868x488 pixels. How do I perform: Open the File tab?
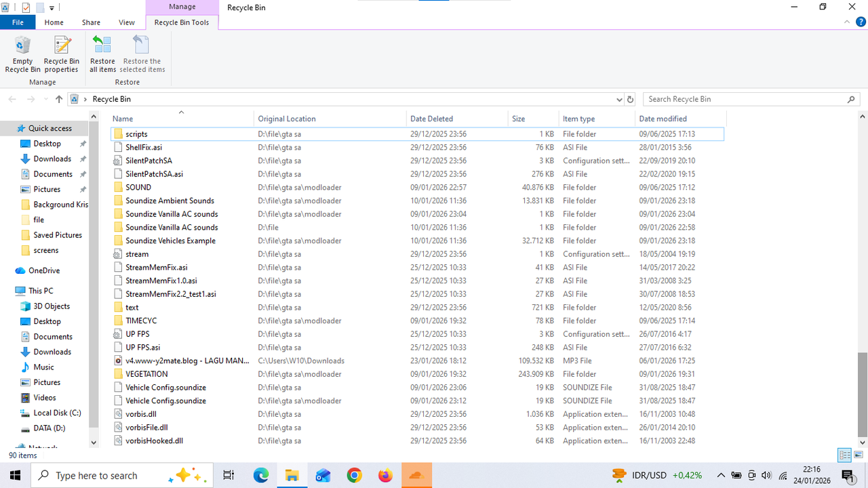(18, 22)
